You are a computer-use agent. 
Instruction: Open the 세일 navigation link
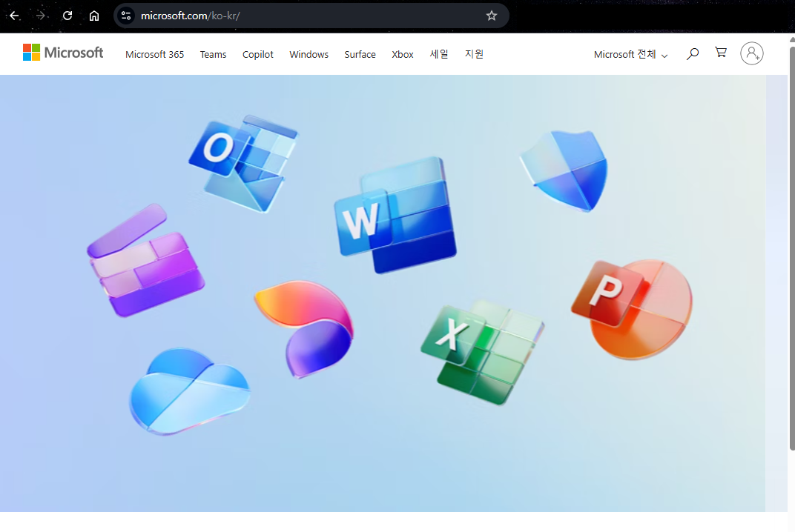[439, 53]
